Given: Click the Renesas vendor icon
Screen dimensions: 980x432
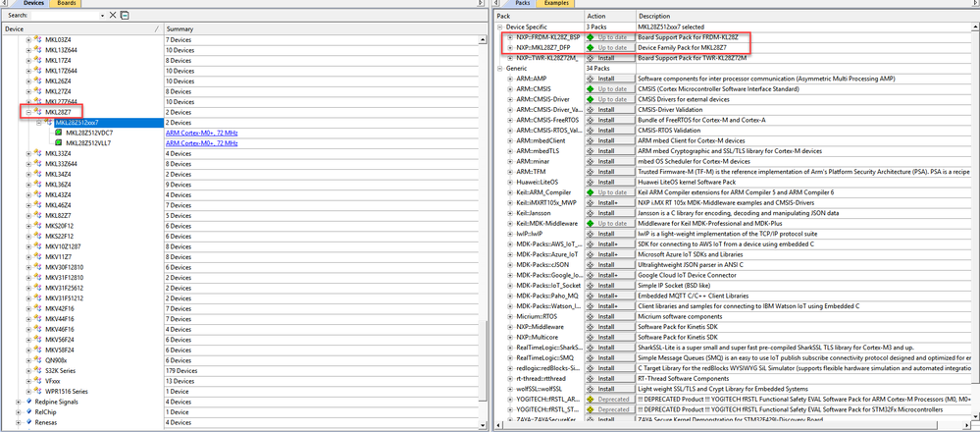Looking at the screenshot, I should coord(27,422).
